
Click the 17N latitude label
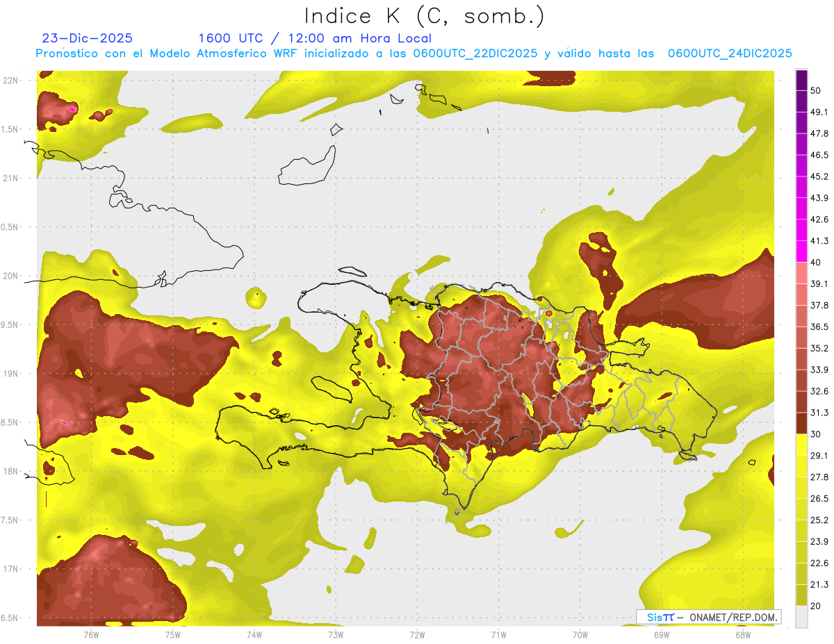tap(10, 569)
